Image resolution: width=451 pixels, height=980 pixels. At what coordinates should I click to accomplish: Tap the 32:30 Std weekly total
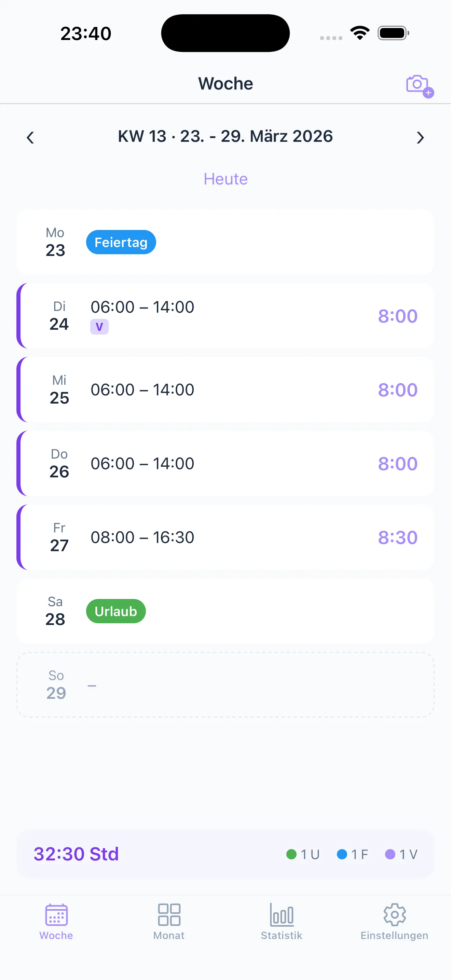click(x=76, y=854)
